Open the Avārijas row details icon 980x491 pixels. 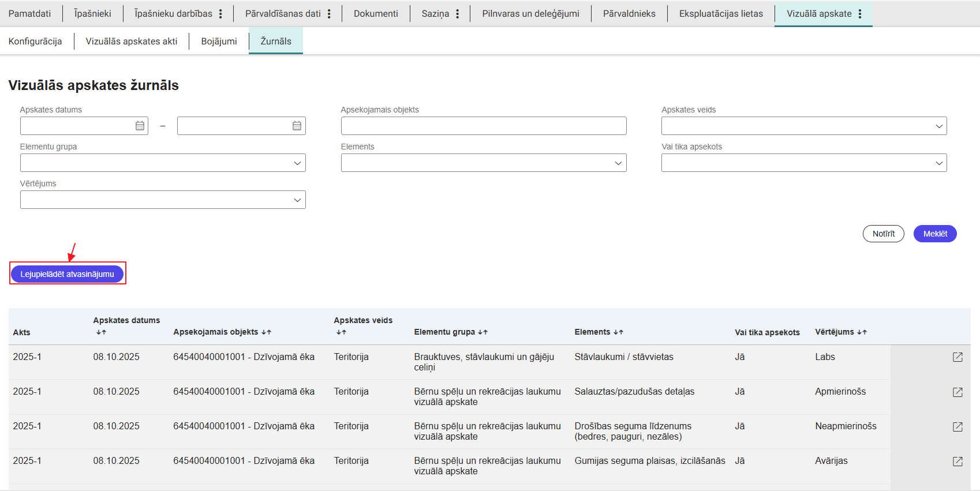(957, 462)
